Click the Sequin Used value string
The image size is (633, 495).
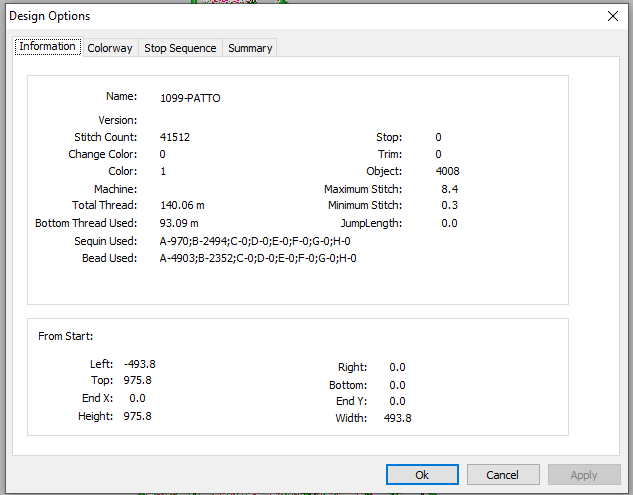click(255, 241)
